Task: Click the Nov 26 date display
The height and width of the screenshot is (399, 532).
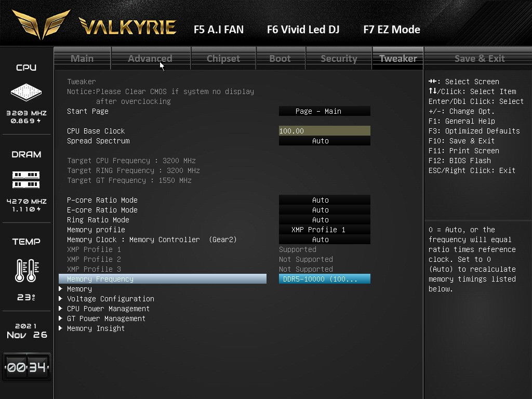Action: (x=27, y=335)
